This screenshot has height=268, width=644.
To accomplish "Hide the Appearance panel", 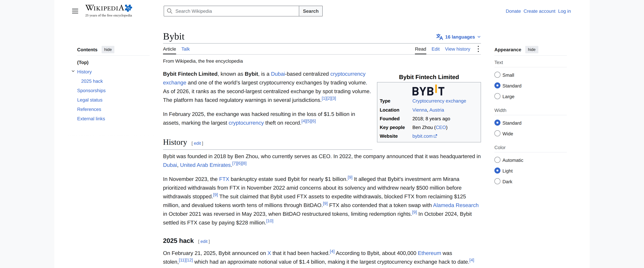I will (x=531, y=49).
